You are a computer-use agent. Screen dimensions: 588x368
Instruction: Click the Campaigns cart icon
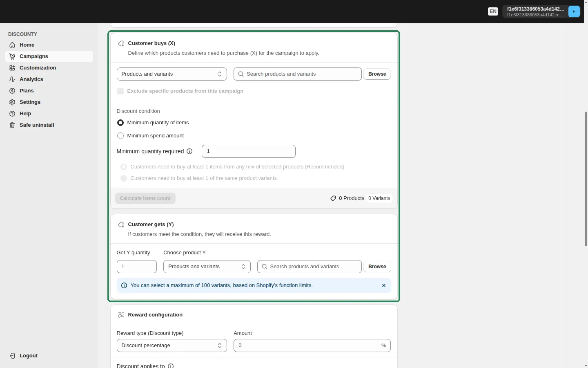pyautogui.click(x=12, y=56)
